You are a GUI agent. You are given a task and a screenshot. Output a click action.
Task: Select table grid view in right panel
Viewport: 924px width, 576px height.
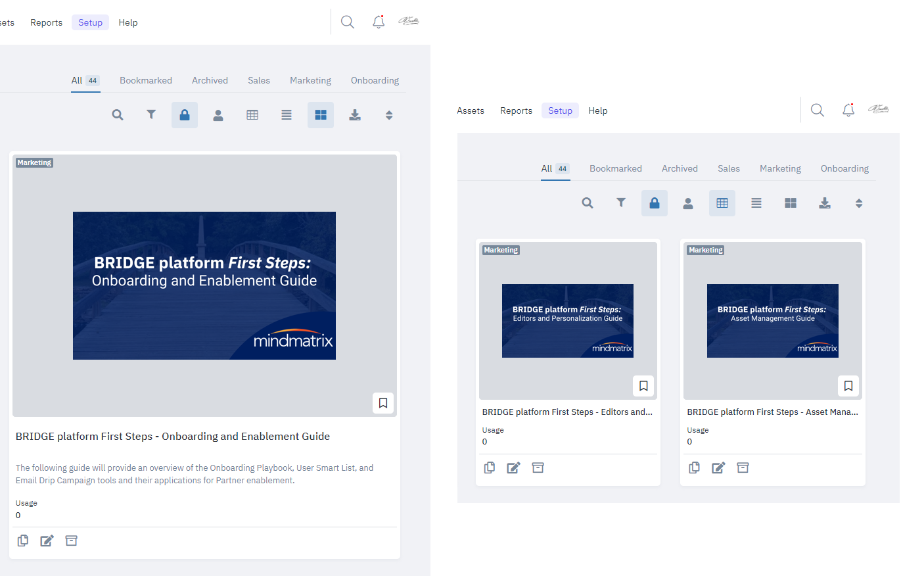(722, 203)
